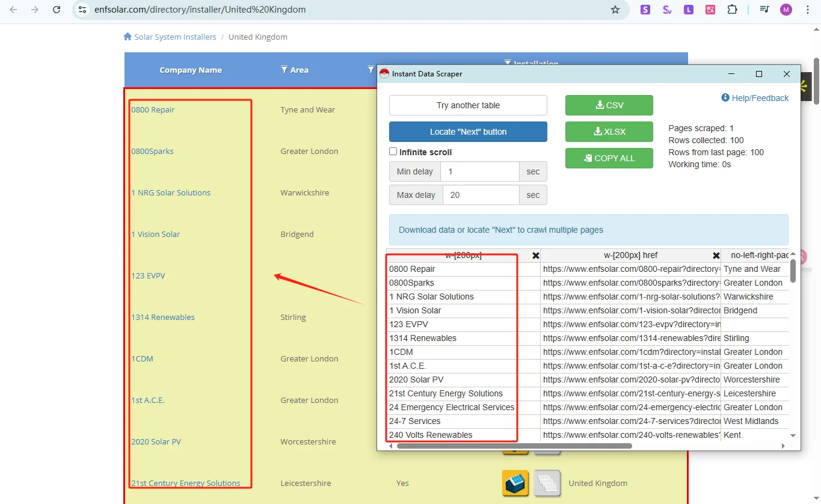This screenshot has width=821, height=504.
Task: Click Try another table button
Action: 468,105
